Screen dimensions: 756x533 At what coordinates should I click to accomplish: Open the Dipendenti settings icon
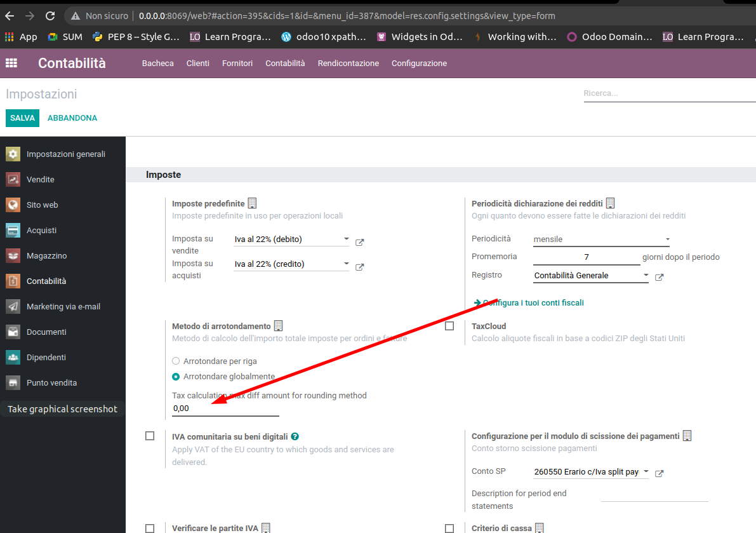pos(13,357)
